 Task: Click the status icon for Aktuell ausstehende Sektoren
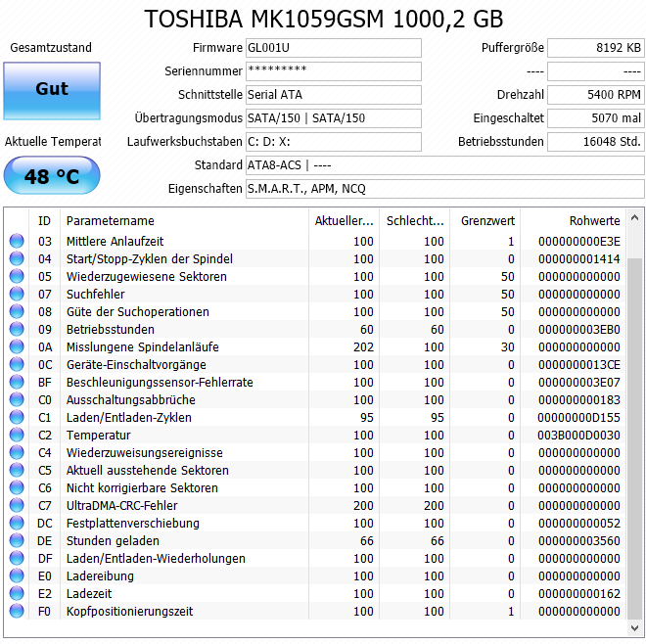(x=17, y=470)
